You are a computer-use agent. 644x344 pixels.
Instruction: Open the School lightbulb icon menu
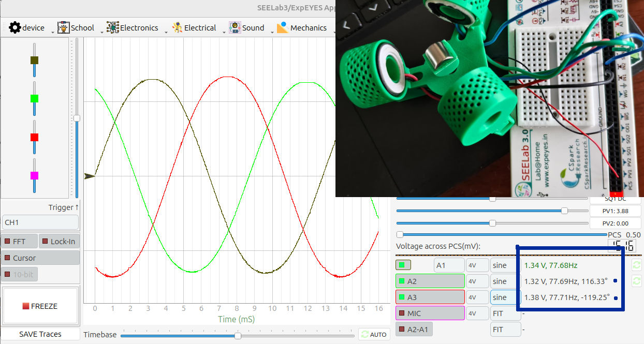coord(64,27)
